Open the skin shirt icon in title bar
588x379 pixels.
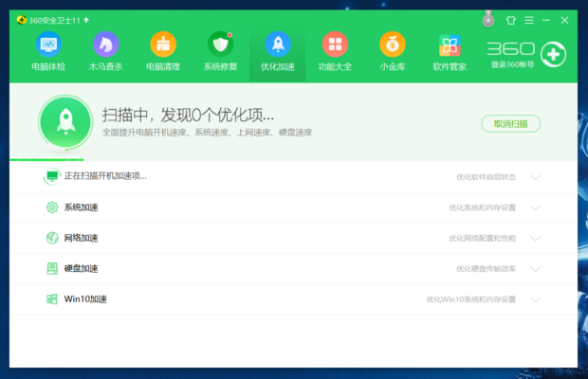(511, 20)
